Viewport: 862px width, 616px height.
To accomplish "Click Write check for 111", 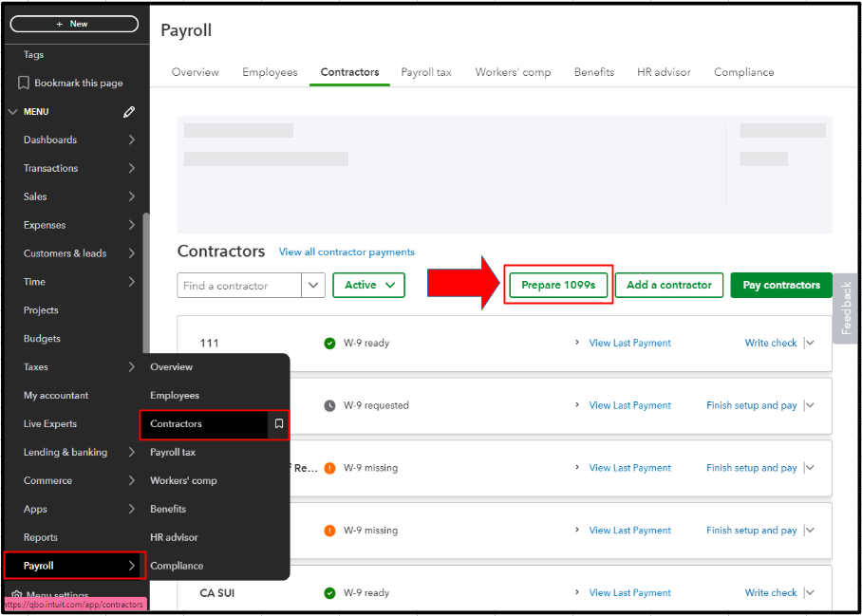I will click(771, 343).
